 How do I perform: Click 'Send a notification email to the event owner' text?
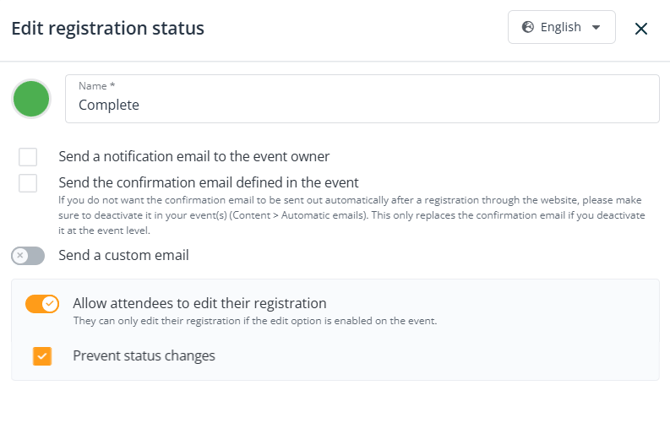(x=194, y=157)
